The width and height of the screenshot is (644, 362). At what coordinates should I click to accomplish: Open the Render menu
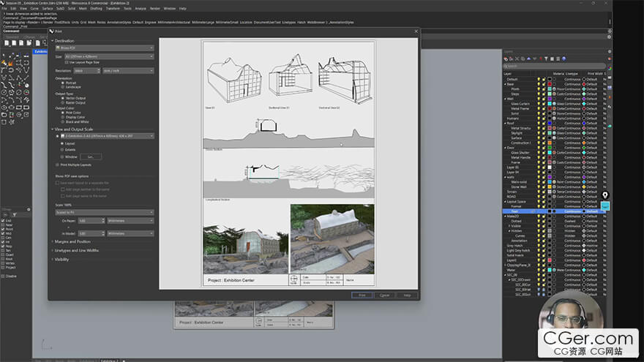coord(154,9)
